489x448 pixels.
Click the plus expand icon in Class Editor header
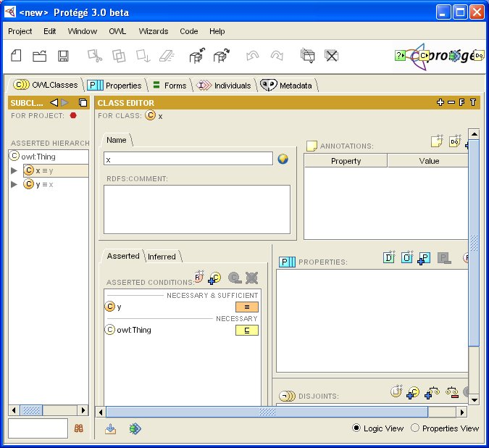click(440, 102)
